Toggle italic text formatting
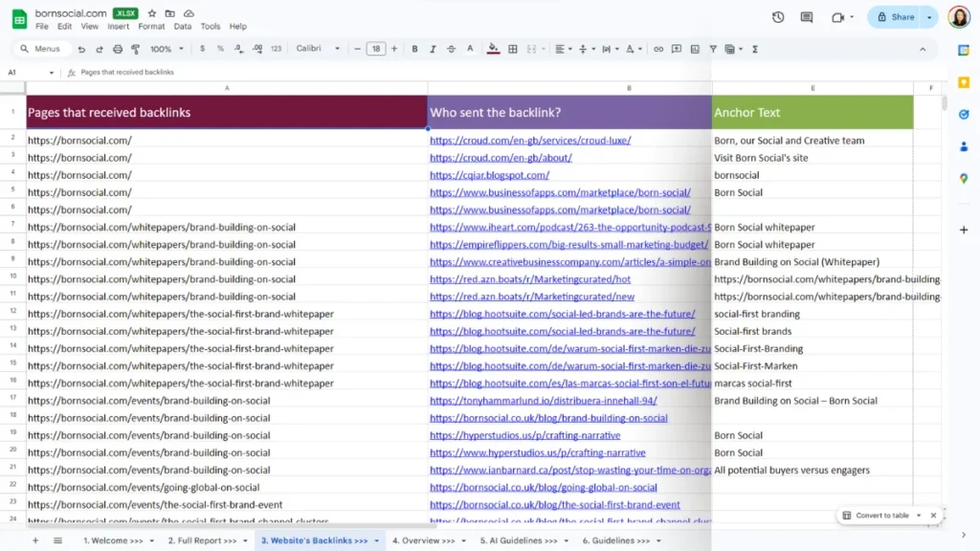The image size is (980, 551). click(x=433, y=49)
